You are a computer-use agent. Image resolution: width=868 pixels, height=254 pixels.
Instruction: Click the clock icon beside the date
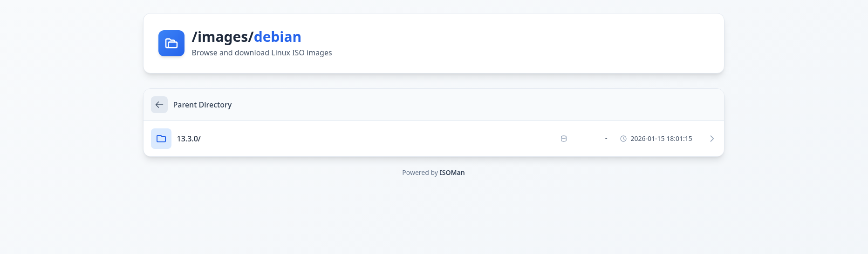coord(623,139)
